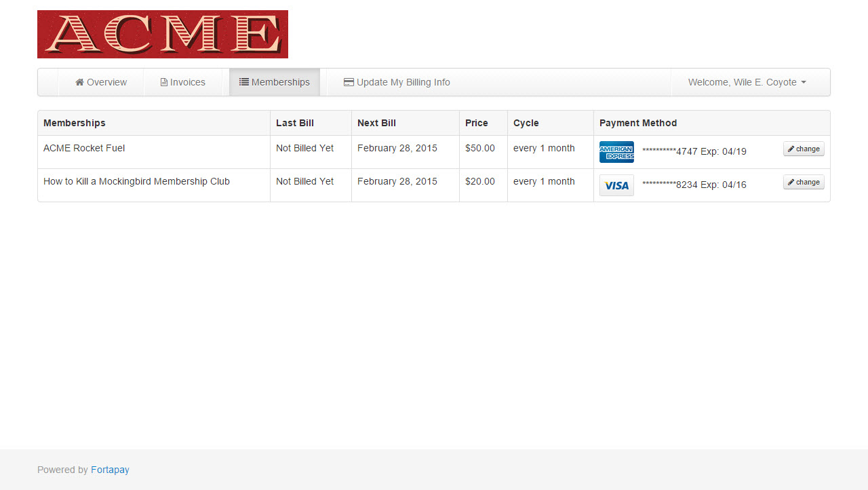Follow the Fortapay link in footer
Screen dimensions: 868x490
point(110,470)
